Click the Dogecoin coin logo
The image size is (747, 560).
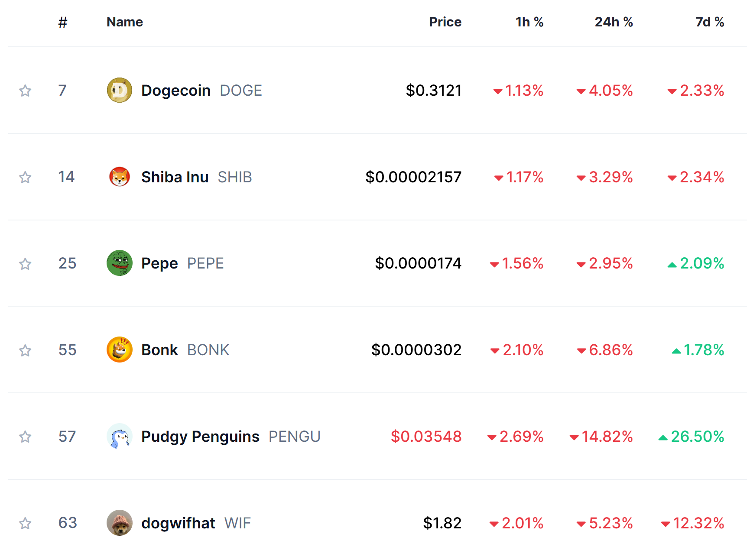[x=119, y=90]
